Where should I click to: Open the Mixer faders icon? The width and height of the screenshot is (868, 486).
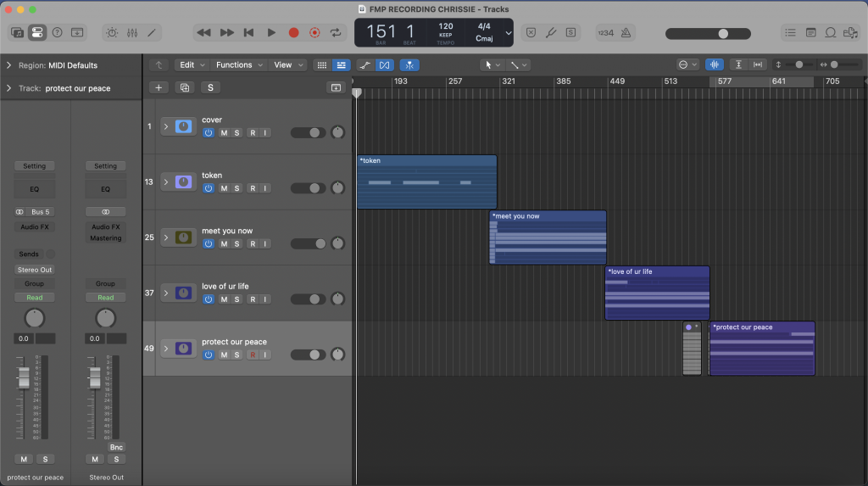click(x=131, y=33)
